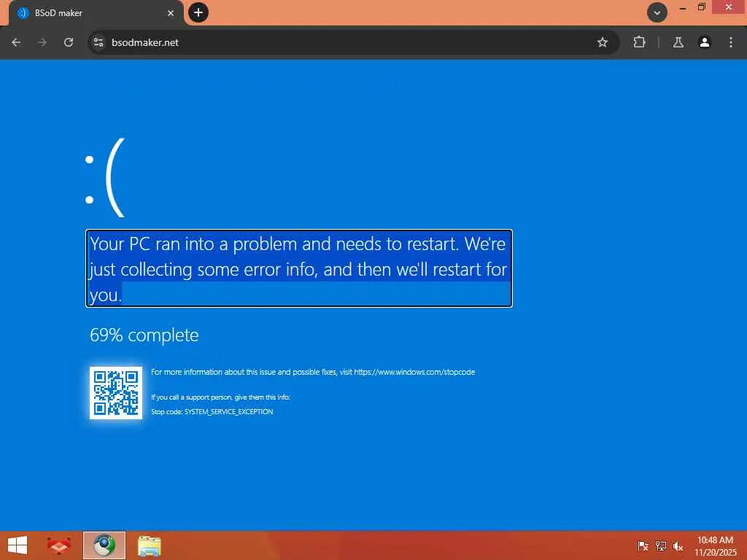Click the '69% complete' text
747x560 pixels.
coord(144,335)
